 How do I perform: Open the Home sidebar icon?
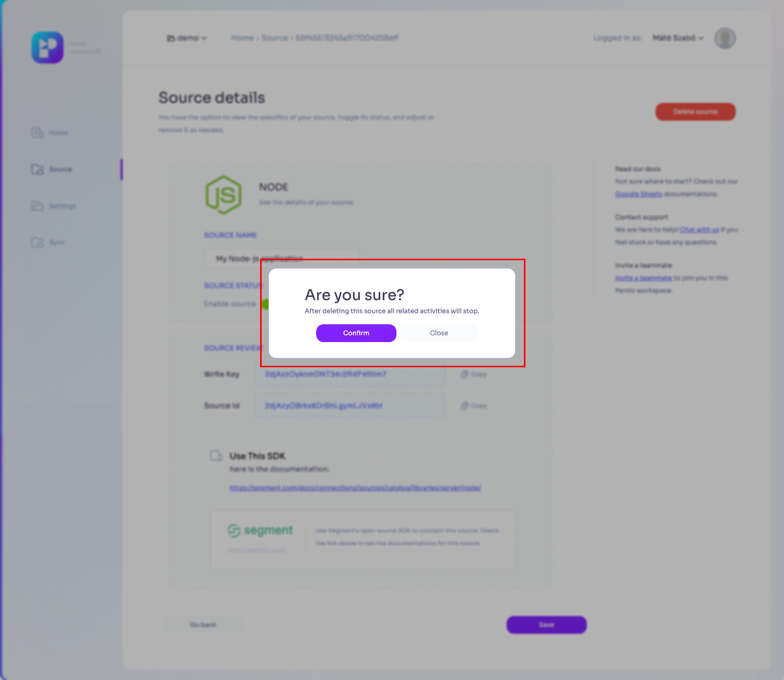click(x=37, y=133)
